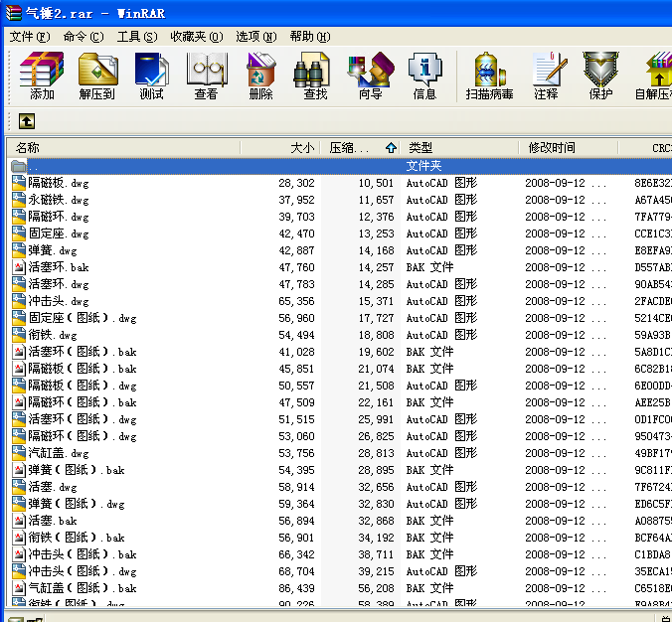The image size is (672, 622).
Task: Click the icon of 衔铁.dwg
Action: 19,335
